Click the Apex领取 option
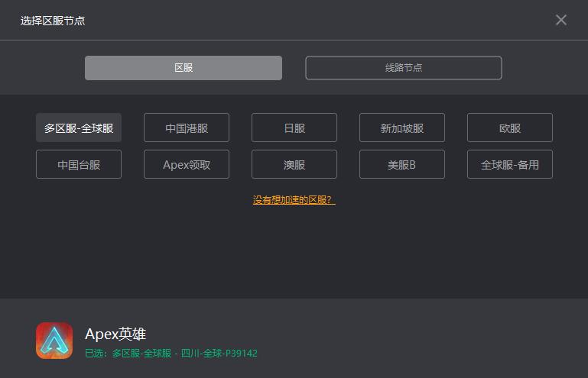This screenshot has height=378, width=588. coord(187,165)
